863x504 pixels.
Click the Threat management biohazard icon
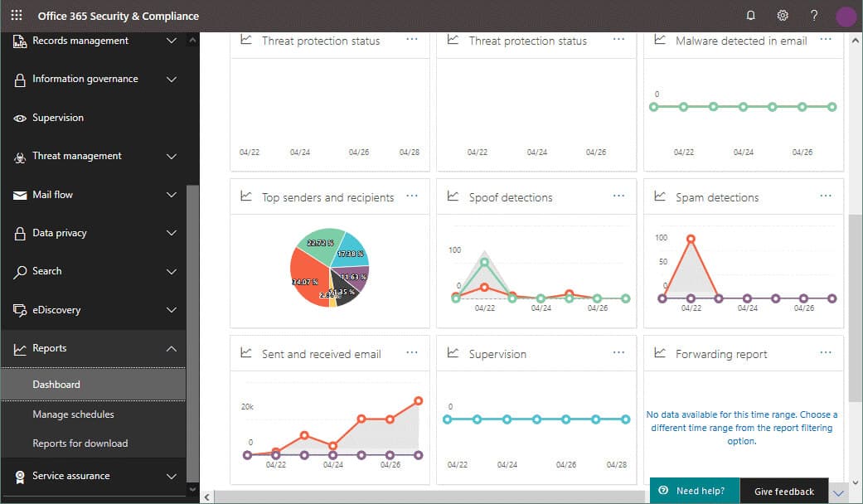21,157
